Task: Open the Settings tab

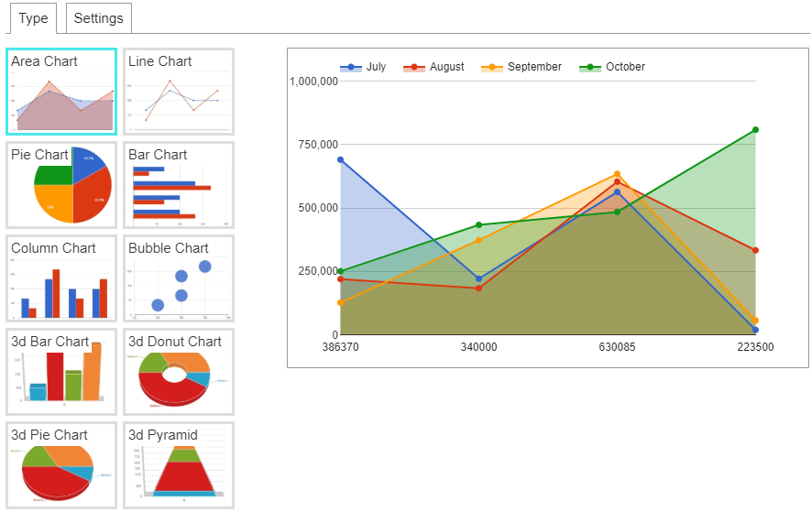Action: 98,18
